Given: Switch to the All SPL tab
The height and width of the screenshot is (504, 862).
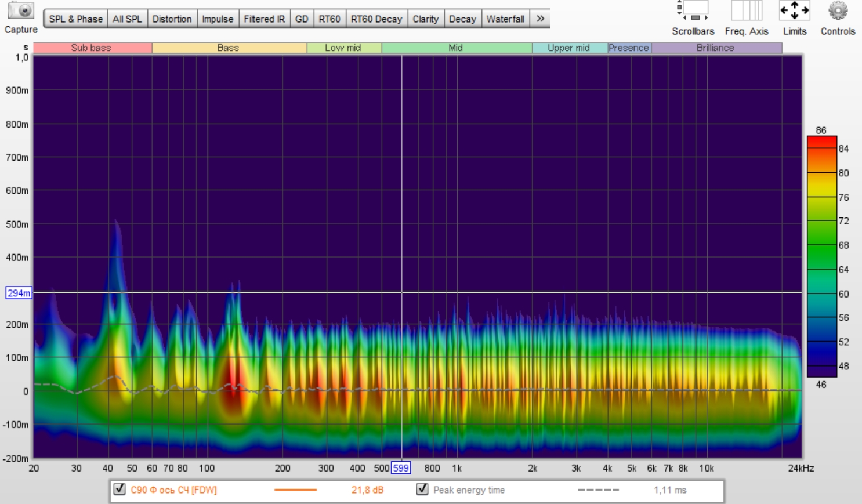Looking at the screenshot, I should (x=127, y=19).
